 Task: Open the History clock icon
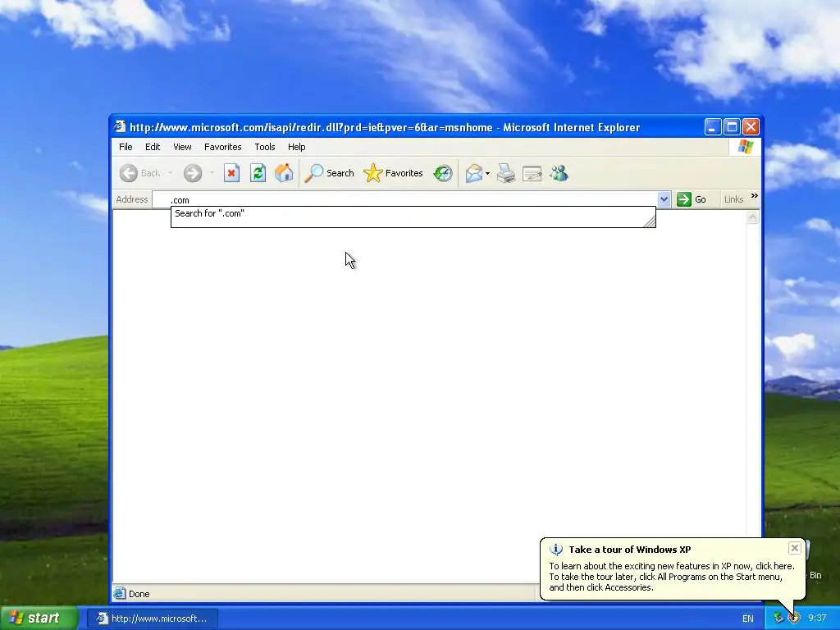coord(443,173)
